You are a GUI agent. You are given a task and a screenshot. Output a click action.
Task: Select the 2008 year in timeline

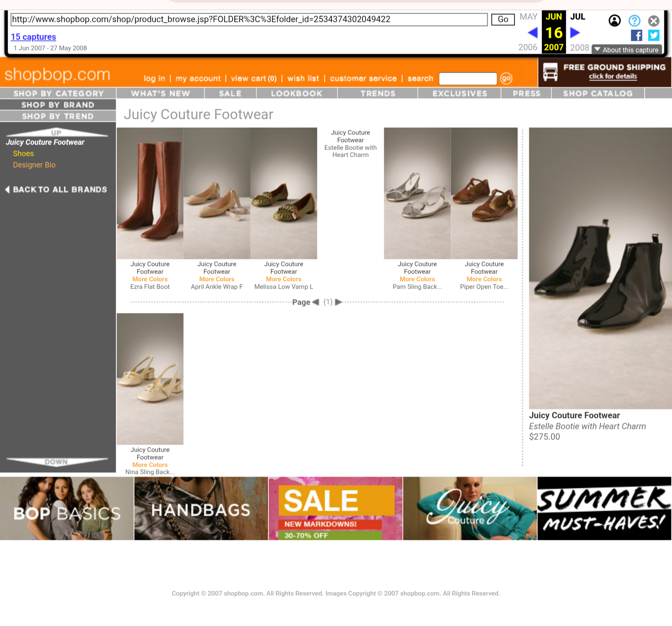point(580,47)
